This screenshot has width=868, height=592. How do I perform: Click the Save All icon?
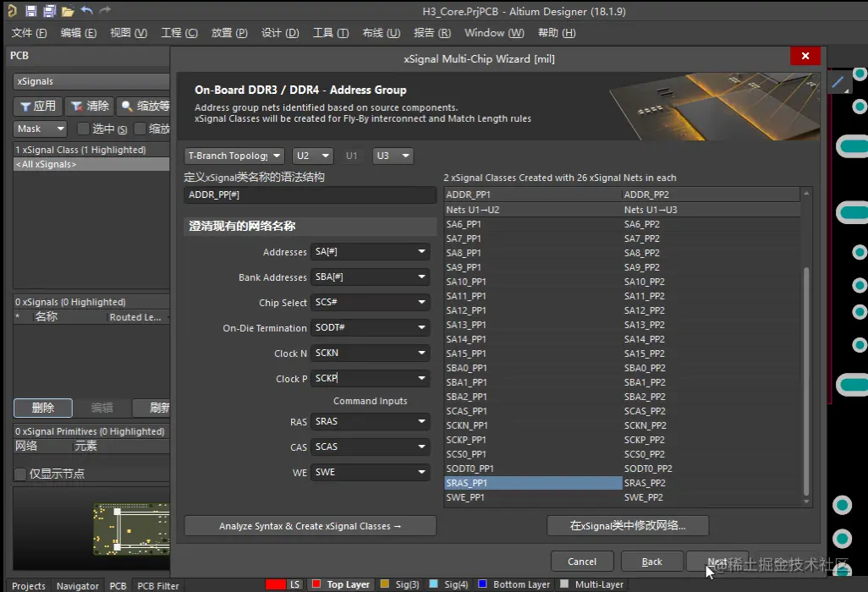49,10
